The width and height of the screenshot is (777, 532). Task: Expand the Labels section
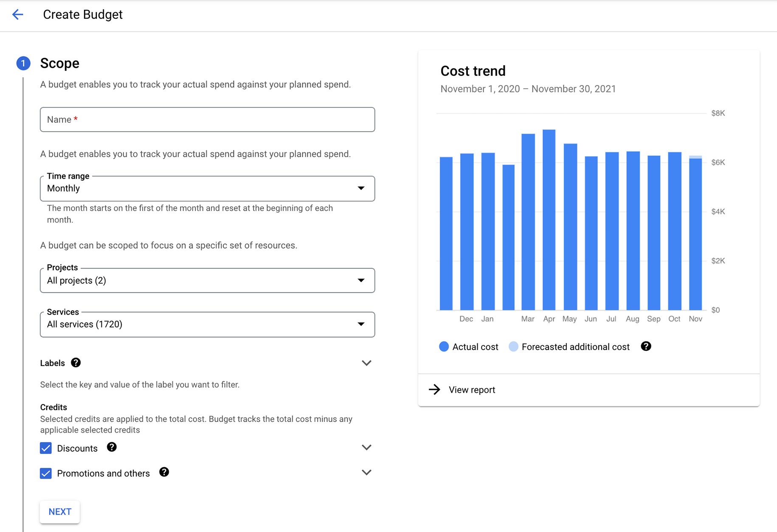[x=367, y=363]
